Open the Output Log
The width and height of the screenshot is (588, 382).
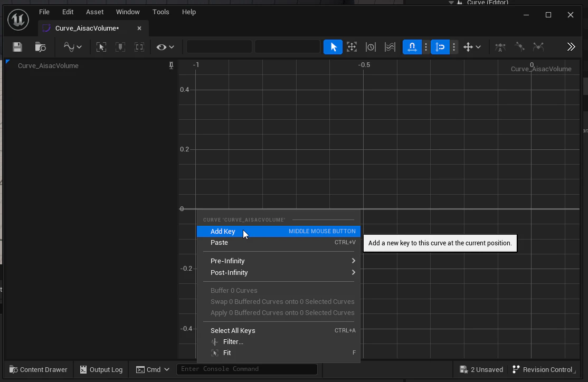coord(101,370)
